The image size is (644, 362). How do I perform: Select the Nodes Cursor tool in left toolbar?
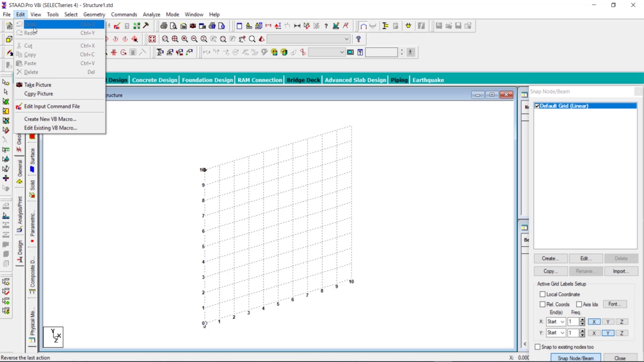tap(6, 82)
